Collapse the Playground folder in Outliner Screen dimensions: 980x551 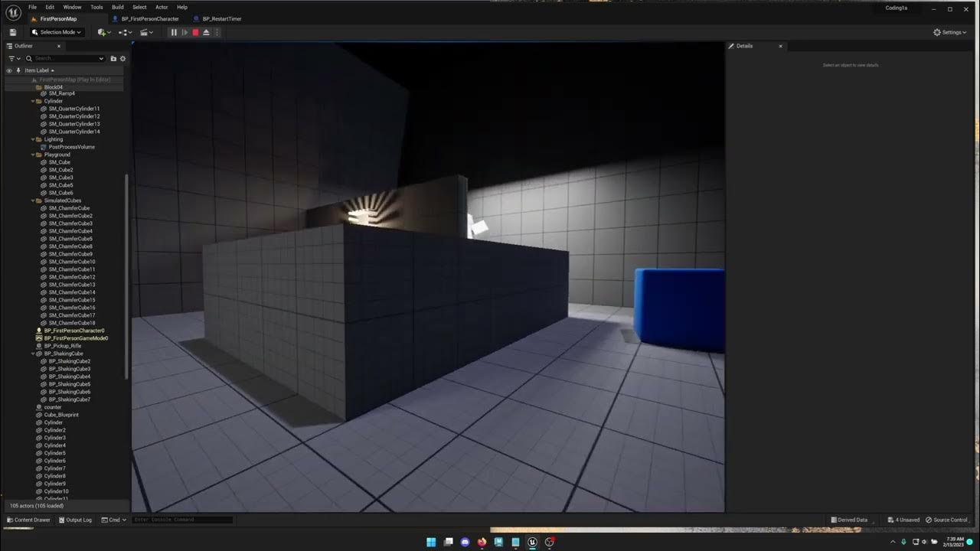(x=33, y=155)
